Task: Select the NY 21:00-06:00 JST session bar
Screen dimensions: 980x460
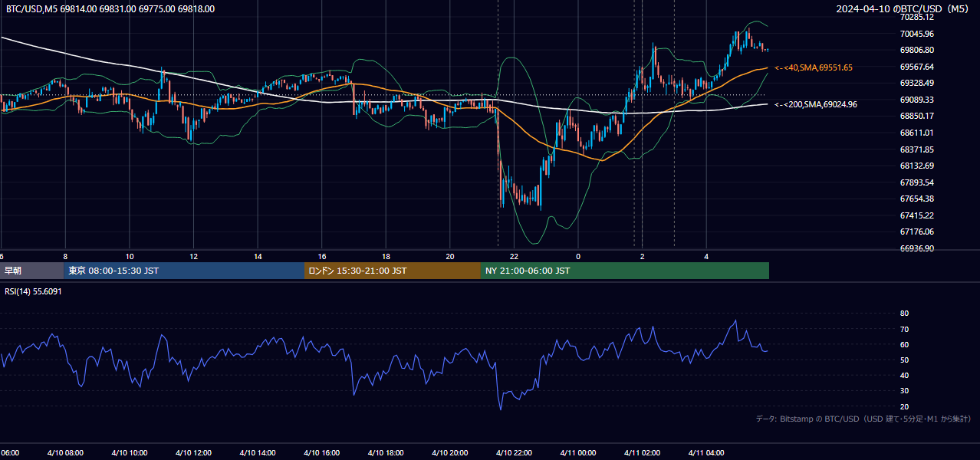Action: (625, 271)
